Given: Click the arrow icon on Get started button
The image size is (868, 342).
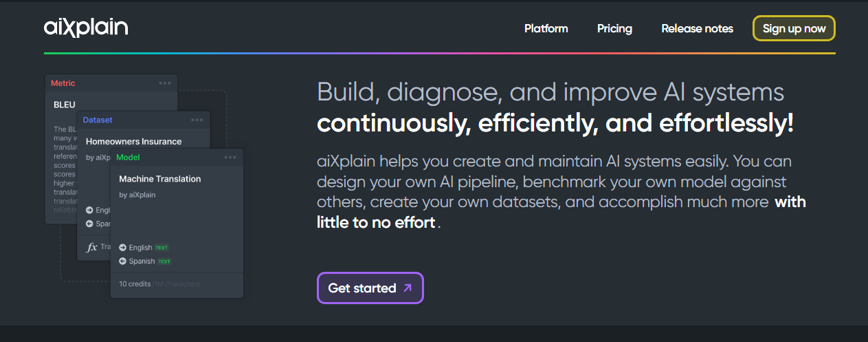Looking at the screenshot, I should coord(408,288).
